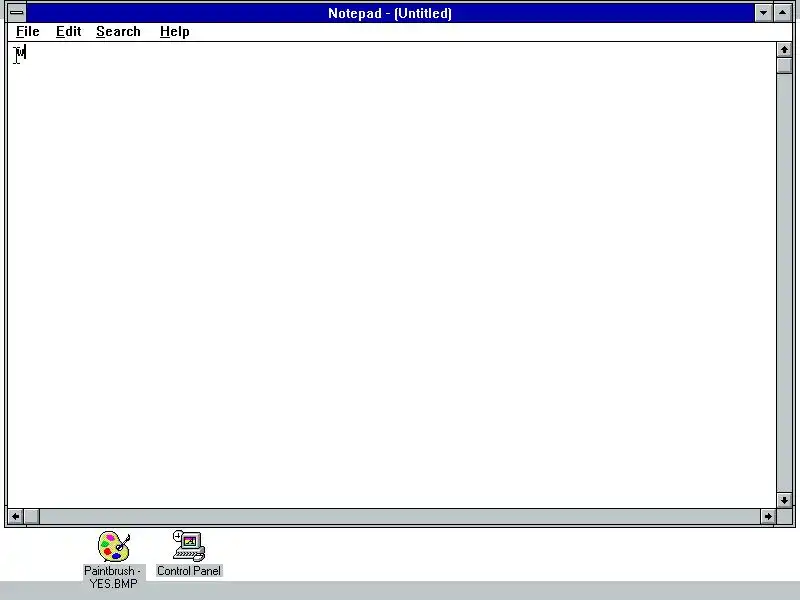Screen dimensions: 800x600
Task: Open the File menu
Action: point(28,32)
